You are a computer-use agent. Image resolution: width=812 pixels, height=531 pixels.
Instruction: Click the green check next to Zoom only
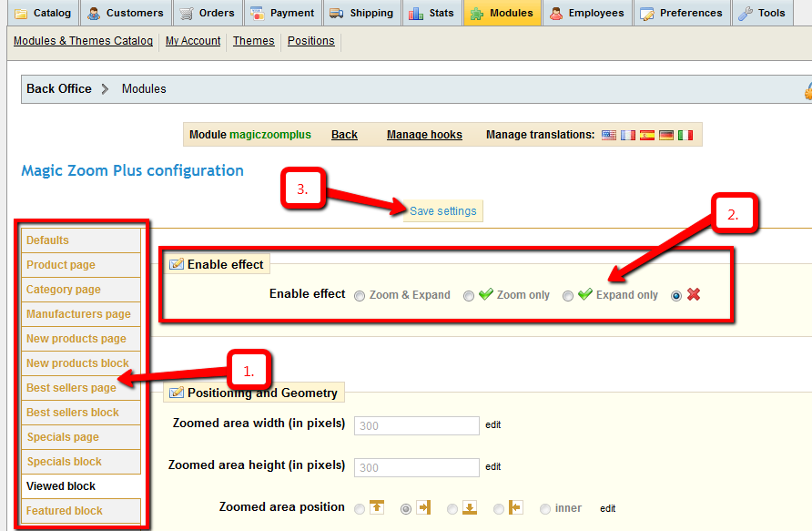click(486, 294)
